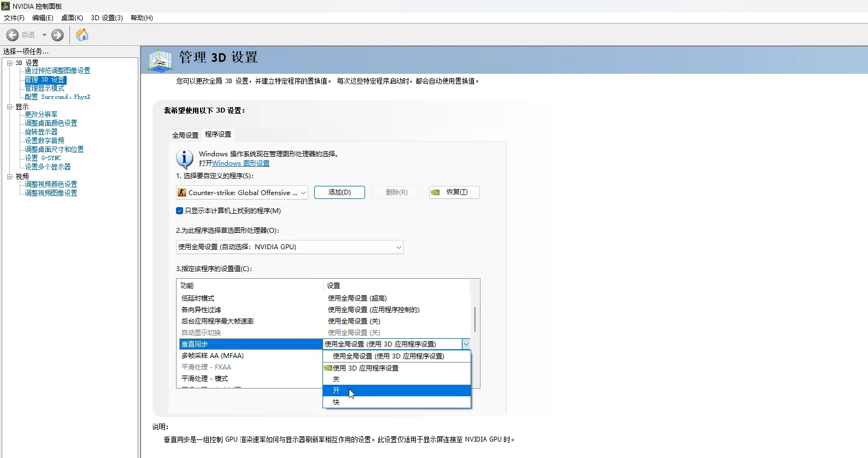
Task: Click the Back arrow icon
Action: click(x=12, y=35)
